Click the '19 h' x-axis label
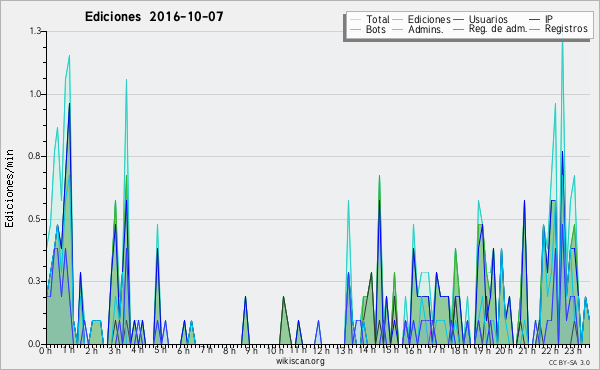 pyautogui.click(x=482, y=351)
